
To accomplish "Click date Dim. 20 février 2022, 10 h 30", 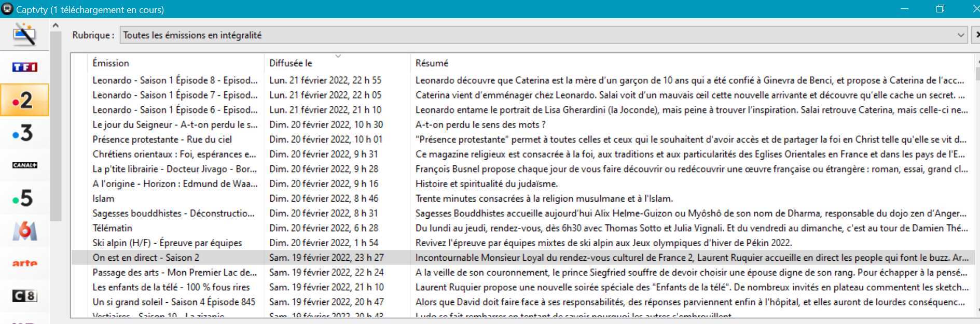I will pos(326,124).
